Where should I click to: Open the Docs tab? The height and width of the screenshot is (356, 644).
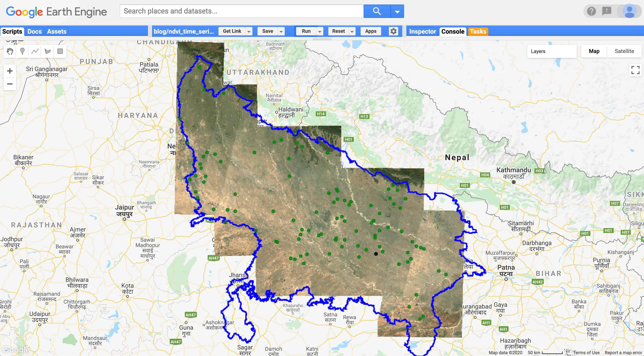pos(34,31)
